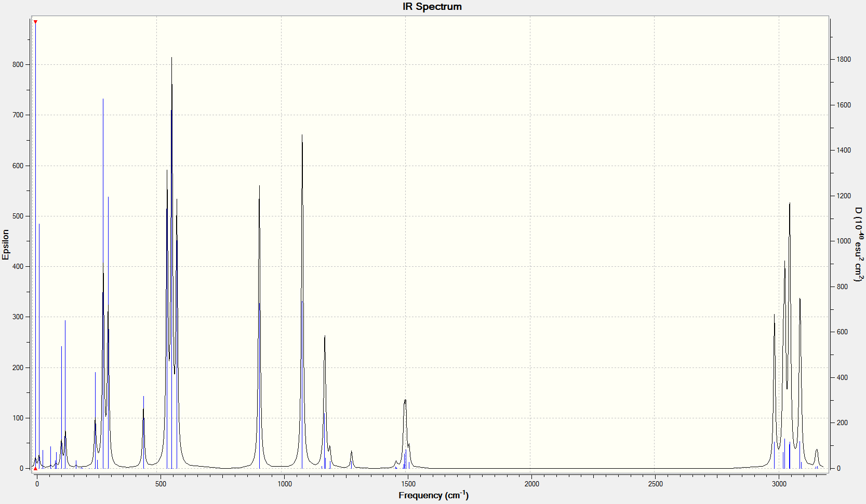Click the Epsilon axis 400 tick label
The height and width of the screenshot is (504, 866).
[x=18, y=266]
